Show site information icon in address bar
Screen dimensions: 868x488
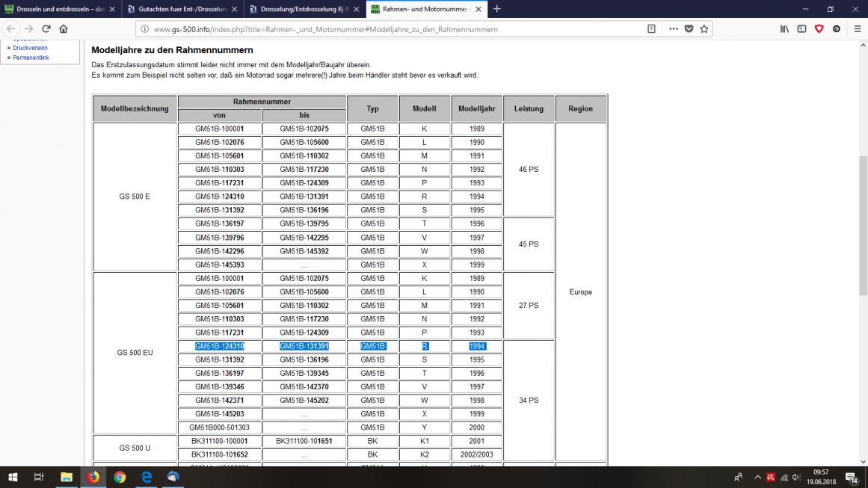tap(144, 29)
